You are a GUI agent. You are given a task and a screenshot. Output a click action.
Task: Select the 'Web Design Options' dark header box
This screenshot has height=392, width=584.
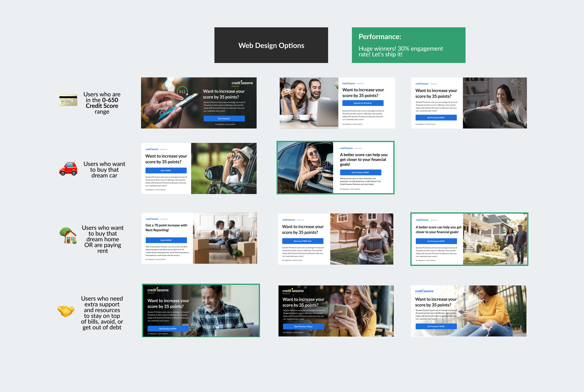[271, 45]
